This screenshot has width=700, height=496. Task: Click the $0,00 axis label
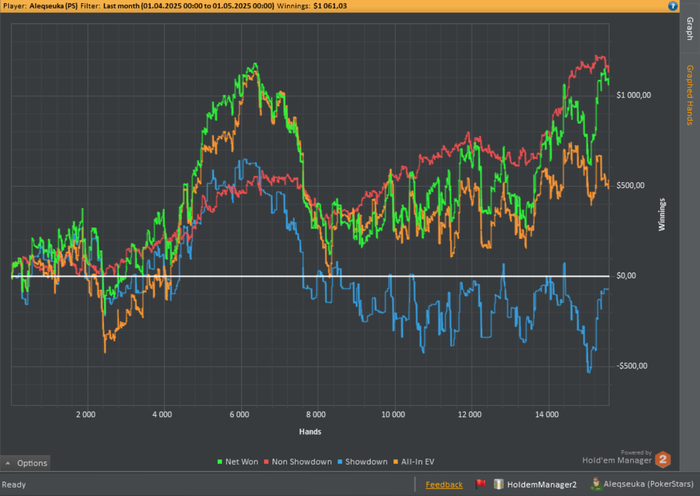pyautogui.click(x=626, y=276)
